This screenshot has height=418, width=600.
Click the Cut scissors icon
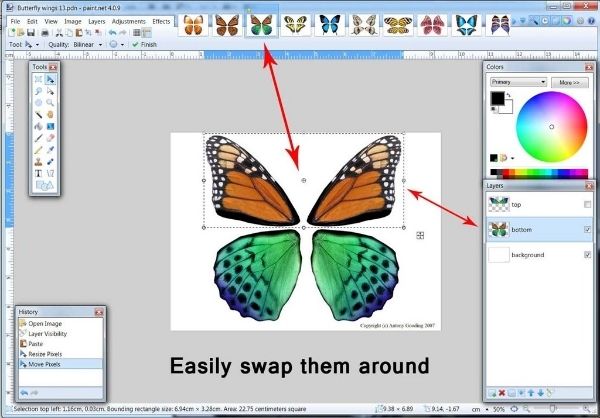click(x=59, y=33)
